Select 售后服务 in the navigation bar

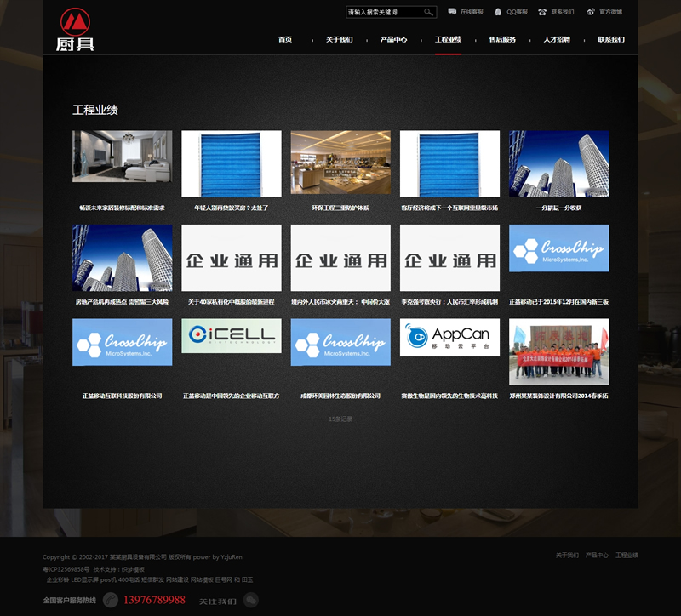[502, 40]
